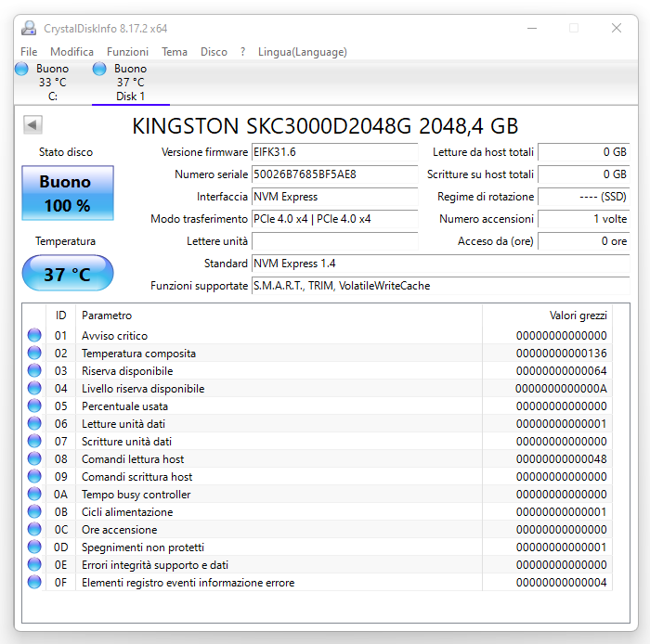Click status orb for Tempo busy controller row

[x=34, y=494]
